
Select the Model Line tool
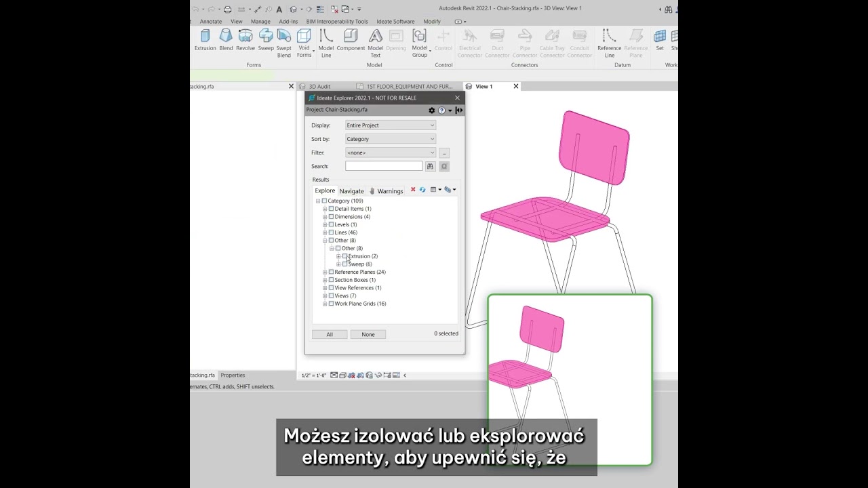click(x=326, y=43)
